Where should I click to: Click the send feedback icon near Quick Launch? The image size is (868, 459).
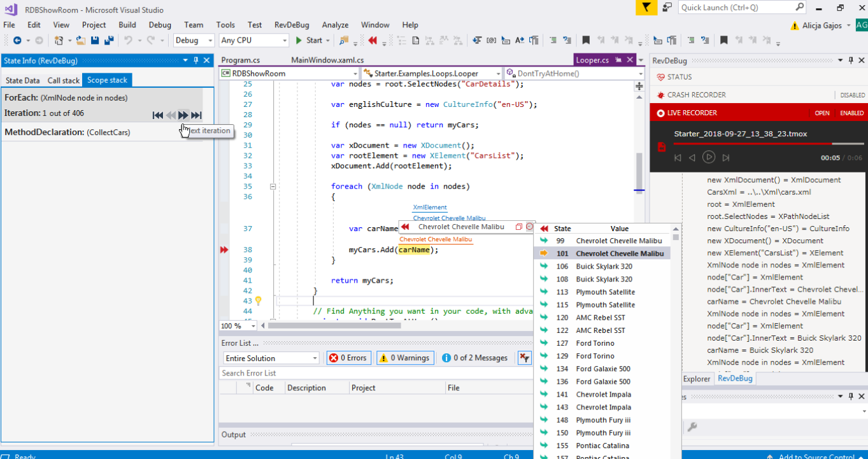pos(667,8)
